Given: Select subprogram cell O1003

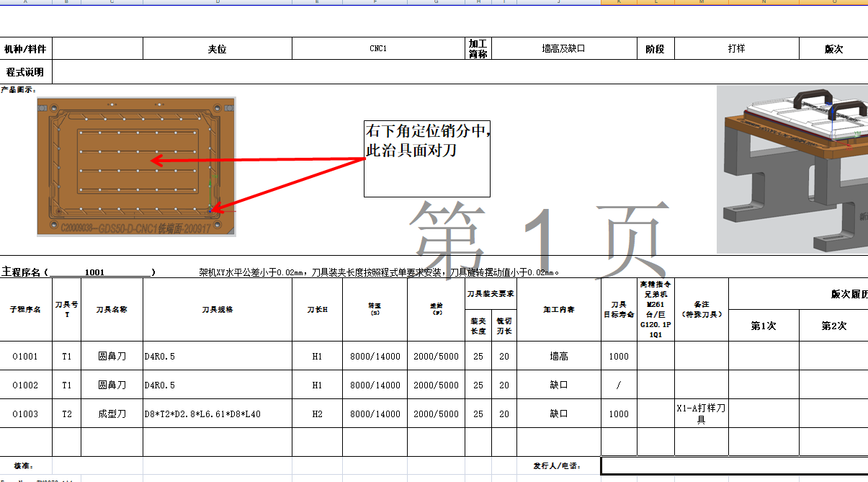Looking at the screenshot, I should pyautogui.click(x=26, y=414).
